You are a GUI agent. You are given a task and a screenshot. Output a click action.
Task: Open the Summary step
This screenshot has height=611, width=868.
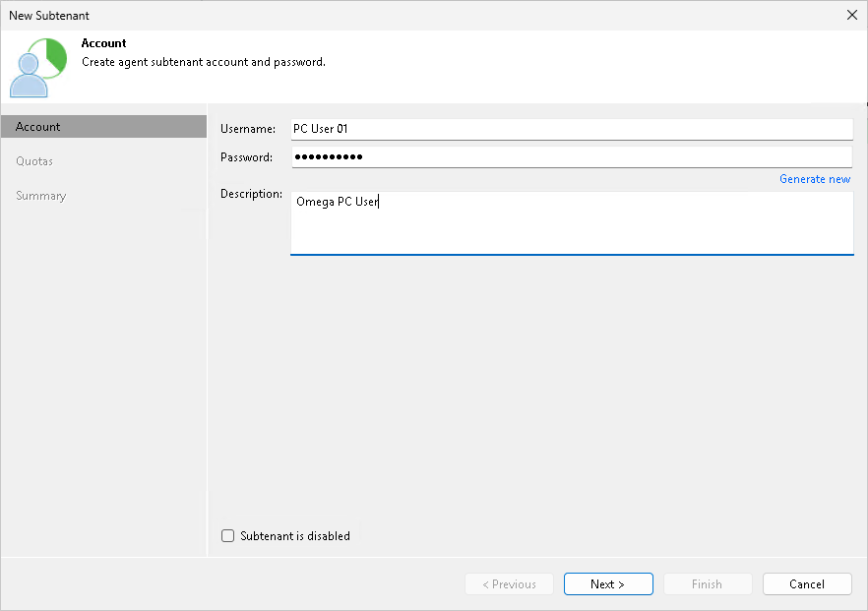coord(40,195)
